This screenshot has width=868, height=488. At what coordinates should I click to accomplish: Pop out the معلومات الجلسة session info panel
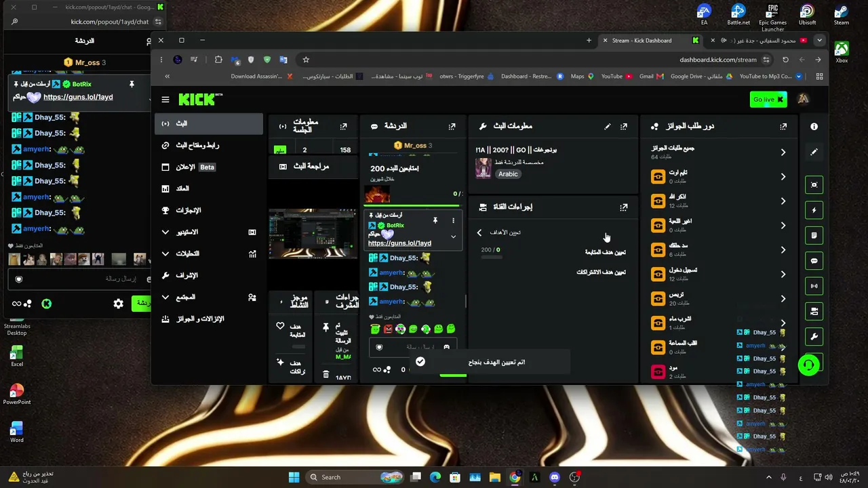point(343,126)
